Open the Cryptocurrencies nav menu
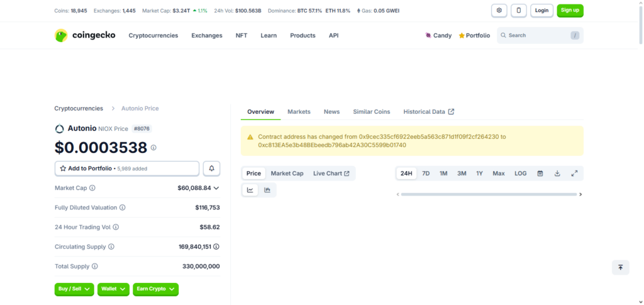This screenshot has height=305, width=644. point(153,35)
